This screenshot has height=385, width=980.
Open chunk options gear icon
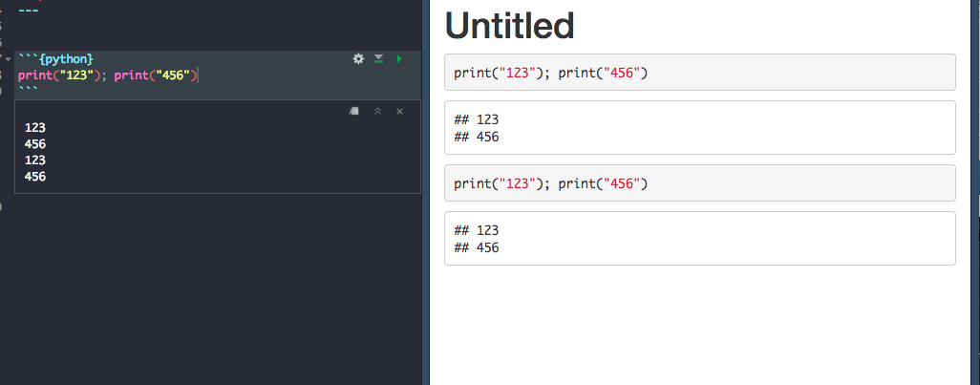click(358, 58)
